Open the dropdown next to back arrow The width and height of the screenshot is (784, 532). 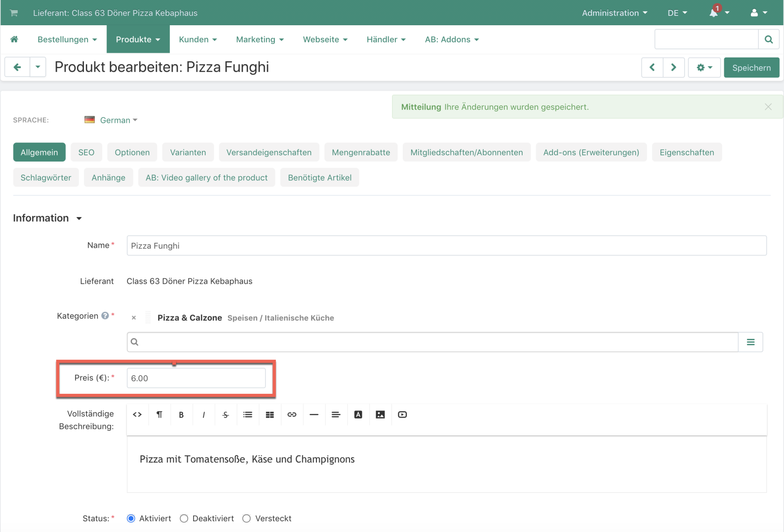pyautogui.click(x=38, y=67)
